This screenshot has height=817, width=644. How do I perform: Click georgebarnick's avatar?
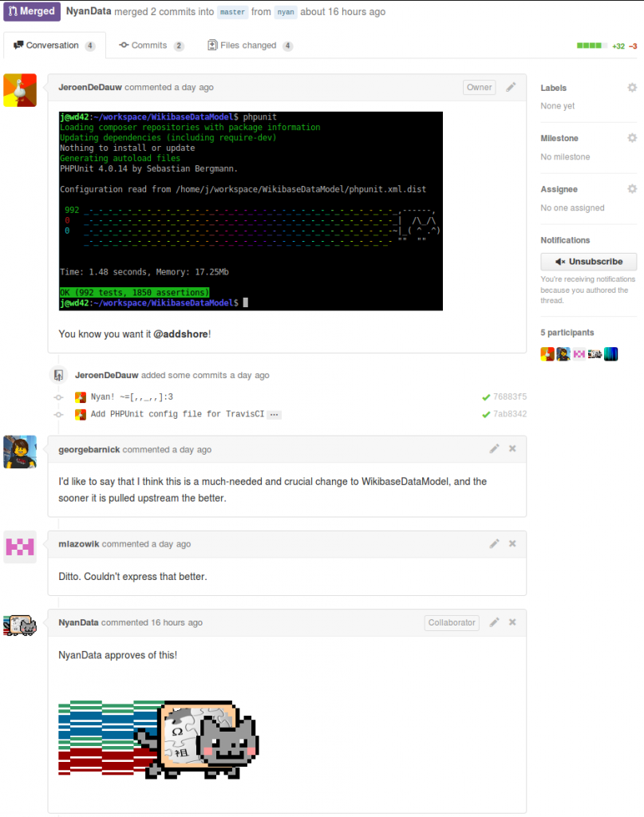pos(20,452)
